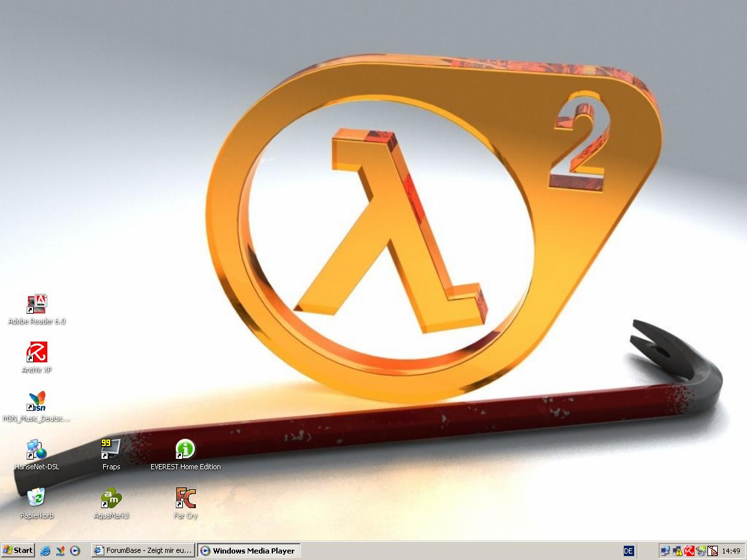747x560 pixels.
Task: Open the DE language bar indicator
Action: (x=628, y=551)
